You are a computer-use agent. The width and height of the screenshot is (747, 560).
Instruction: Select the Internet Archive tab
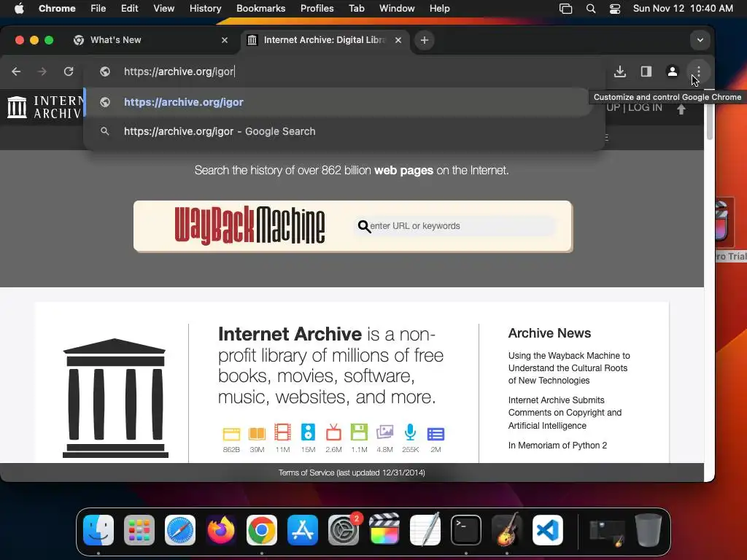tap(324, 40)
